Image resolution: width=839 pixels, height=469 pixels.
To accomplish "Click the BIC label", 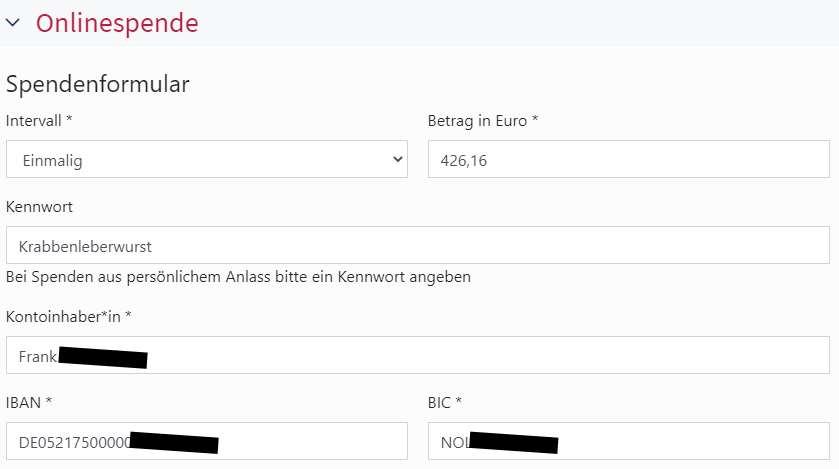I will click(x=445, y=403).
